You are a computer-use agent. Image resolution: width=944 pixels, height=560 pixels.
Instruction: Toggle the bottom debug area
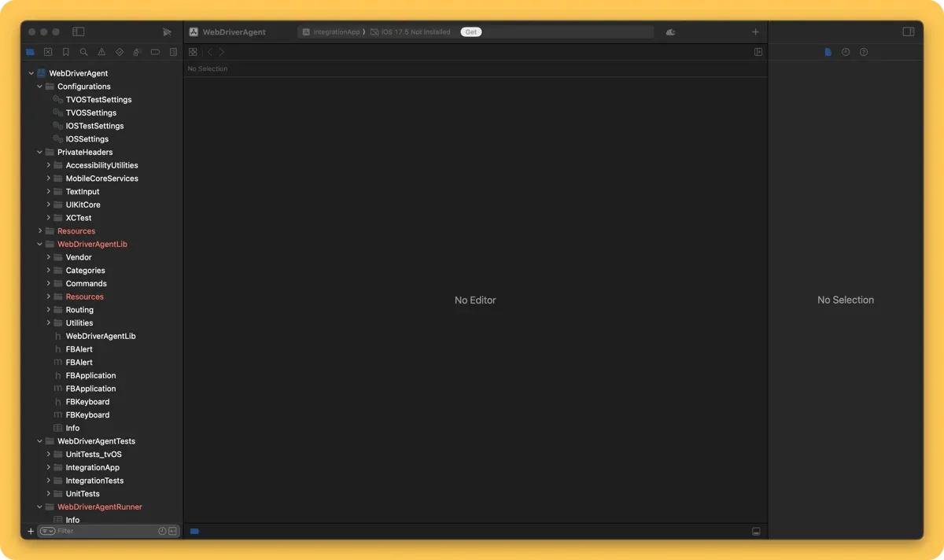point(756,532)
